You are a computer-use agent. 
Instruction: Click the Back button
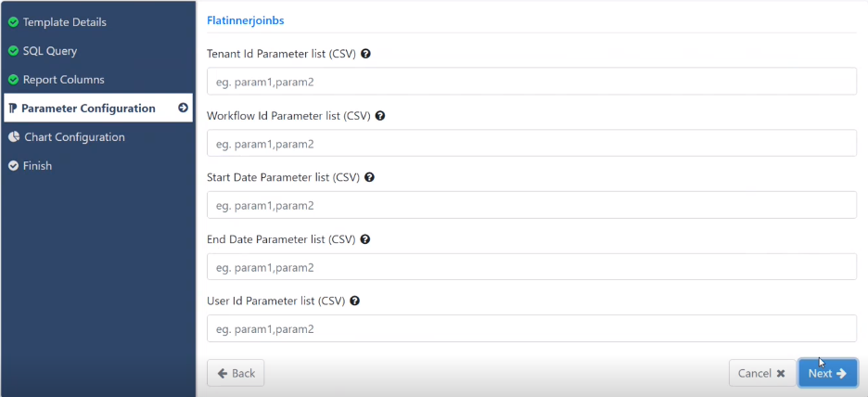click(x=236, y=373)
